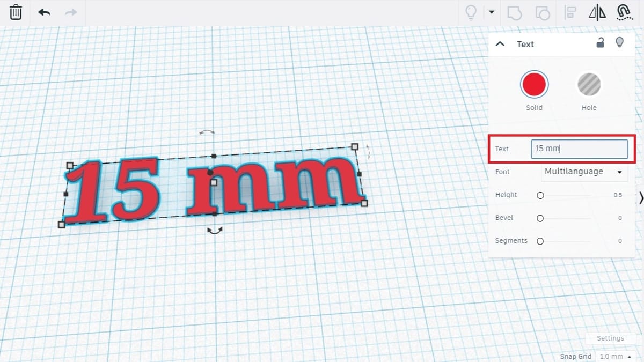
Task: Click the bottom-left corner resize handle
Action: (x=61, y=225)
